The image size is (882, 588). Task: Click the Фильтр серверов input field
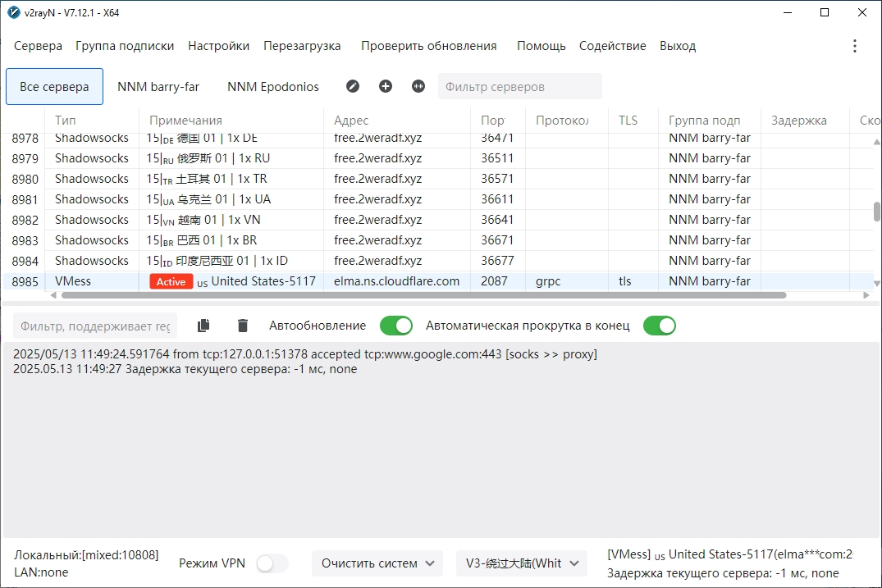click(519, 87)
